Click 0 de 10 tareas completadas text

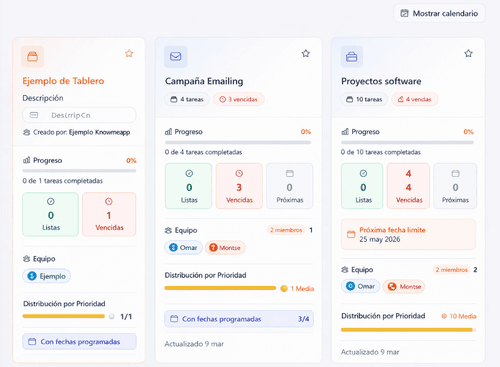click(381, 152)
